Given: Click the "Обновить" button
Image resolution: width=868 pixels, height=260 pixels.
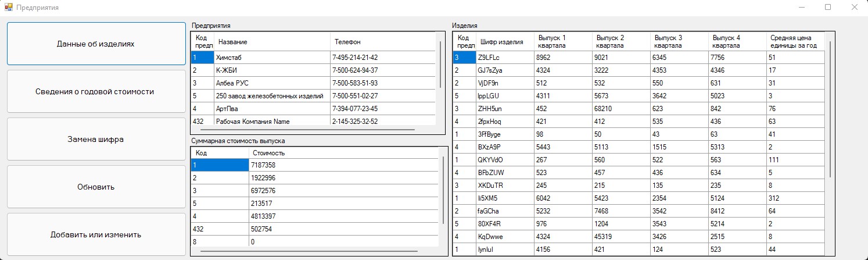Looking at the screenshot, I should pos(96,187).
